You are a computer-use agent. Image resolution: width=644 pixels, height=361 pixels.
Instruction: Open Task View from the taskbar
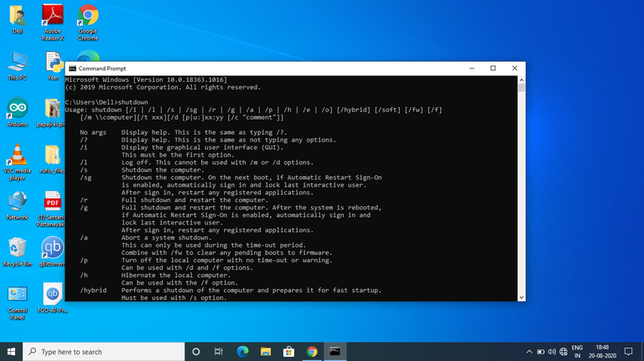tap(219, 352)
